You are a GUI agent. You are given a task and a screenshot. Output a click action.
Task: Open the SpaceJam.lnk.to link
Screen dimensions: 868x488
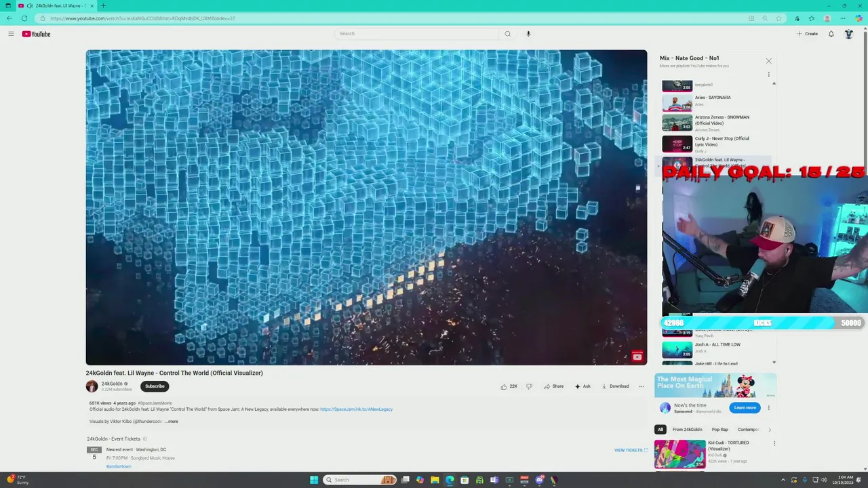point(356,409)
